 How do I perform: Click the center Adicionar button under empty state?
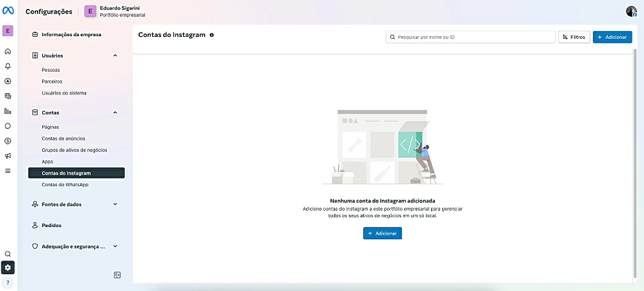click(383, 233)
